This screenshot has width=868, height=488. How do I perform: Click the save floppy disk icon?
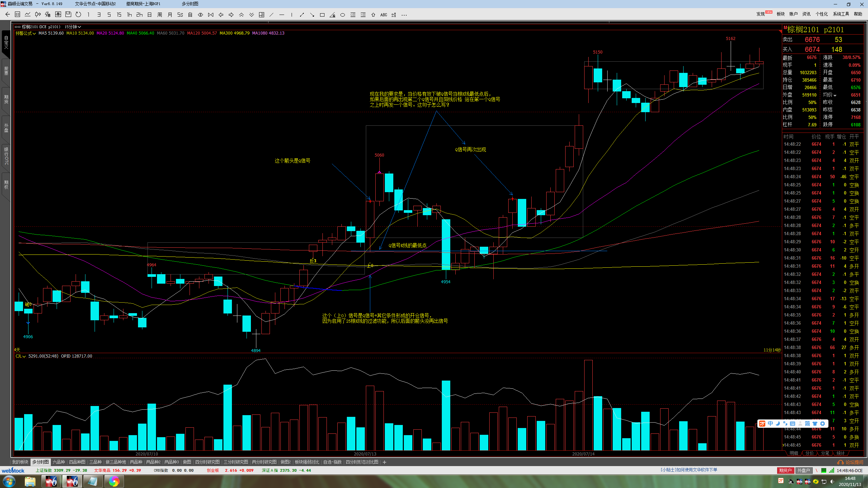[68, 15]
